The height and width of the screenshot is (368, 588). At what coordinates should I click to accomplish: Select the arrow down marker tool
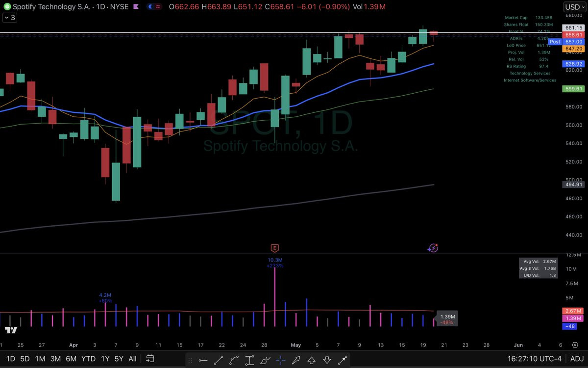[327, 360]
